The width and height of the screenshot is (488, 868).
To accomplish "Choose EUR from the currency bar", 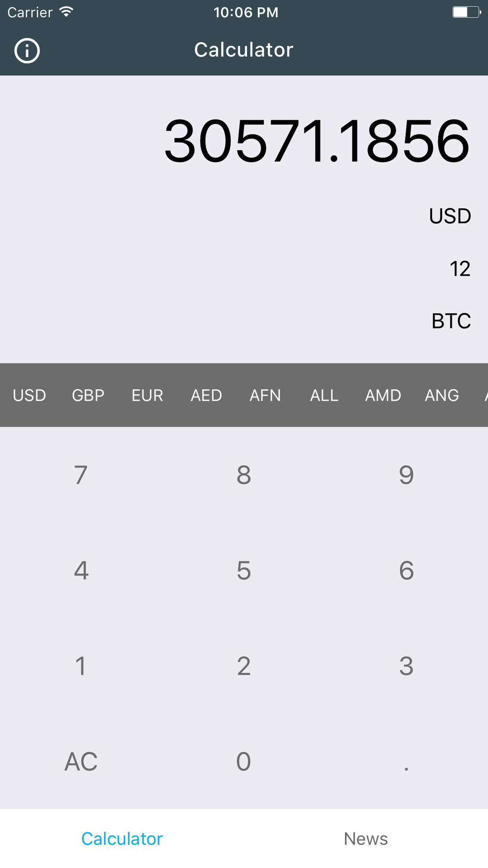I will [x=147, y=395].
